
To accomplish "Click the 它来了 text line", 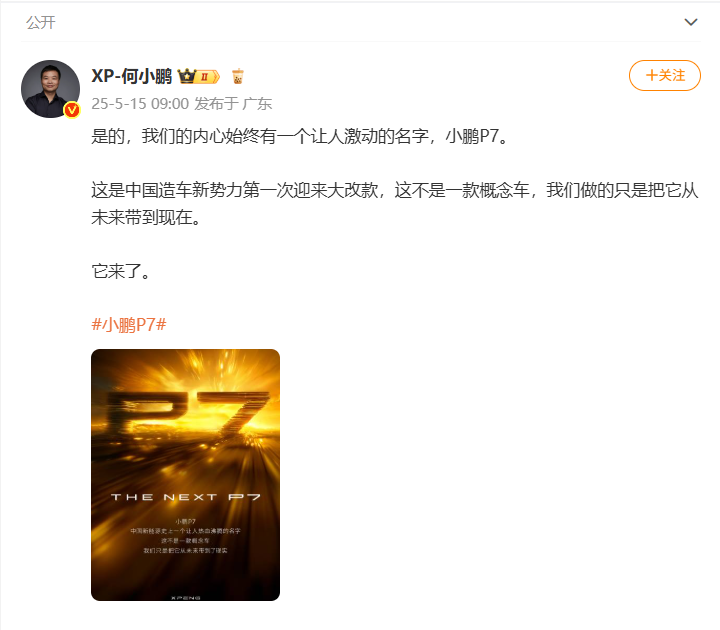I will point(121,271).
